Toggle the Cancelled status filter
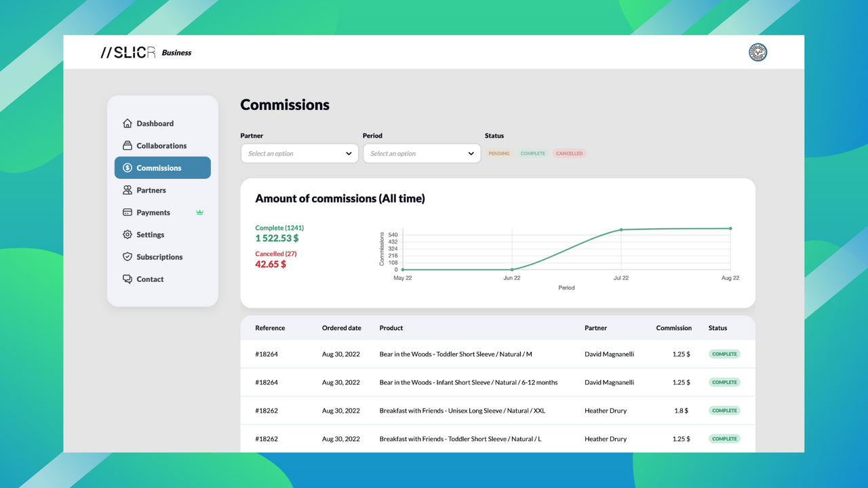Image resolution: width=868 pixels, height=488 pixels. [x=569, y=153]
